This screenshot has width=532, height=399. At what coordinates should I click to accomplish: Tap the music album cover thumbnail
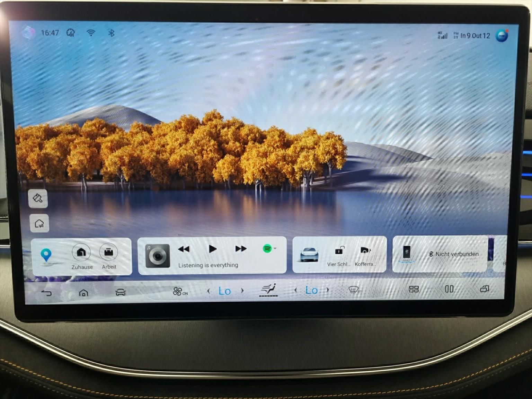click(x=158, y=256)
